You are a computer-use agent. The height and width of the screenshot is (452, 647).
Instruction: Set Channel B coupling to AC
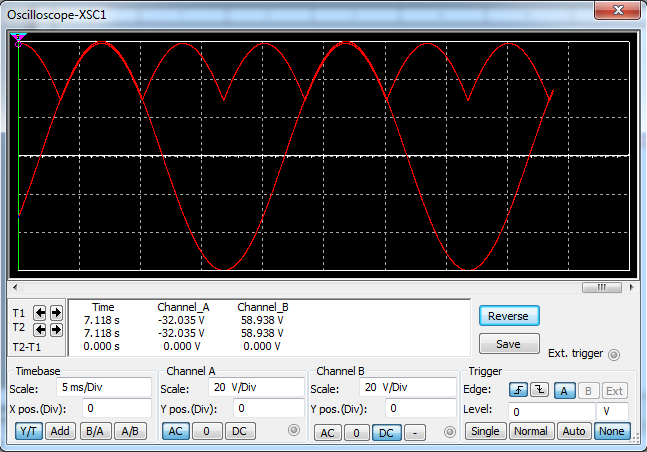pyautogui.click(x=328, y=433)
